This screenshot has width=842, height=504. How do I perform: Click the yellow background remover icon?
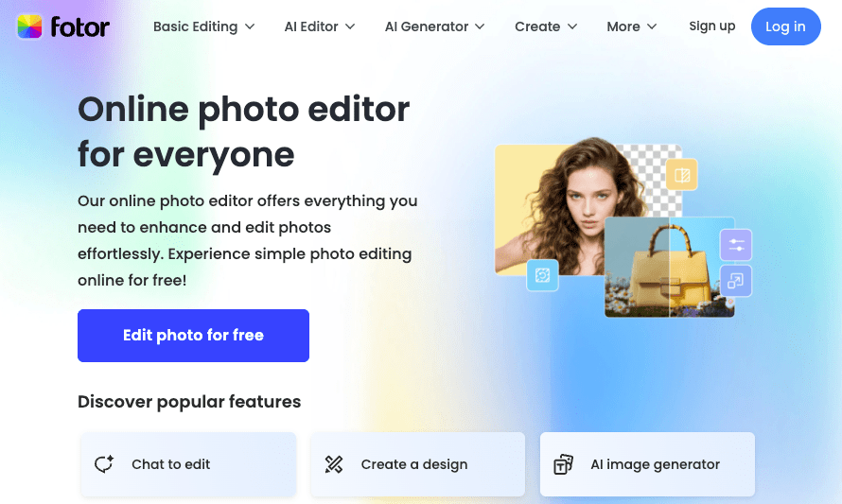680,175
